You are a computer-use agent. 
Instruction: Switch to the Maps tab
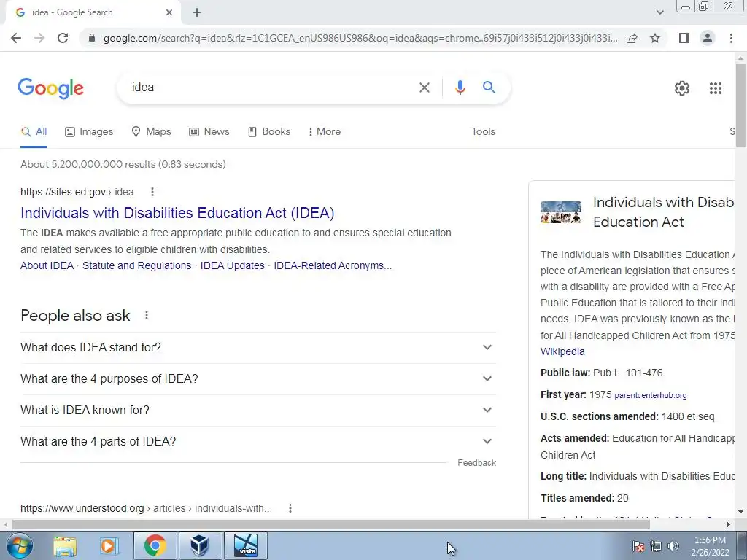[x=151, y=132]
